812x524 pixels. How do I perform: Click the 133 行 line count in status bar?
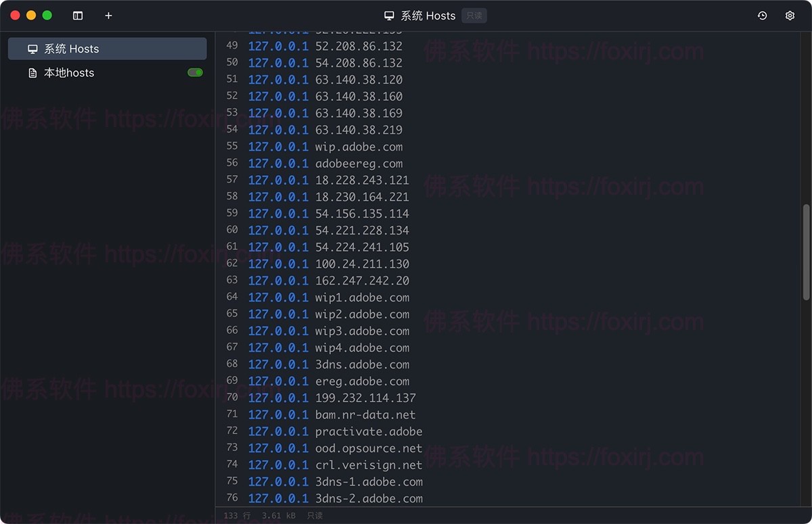point(237,515)
